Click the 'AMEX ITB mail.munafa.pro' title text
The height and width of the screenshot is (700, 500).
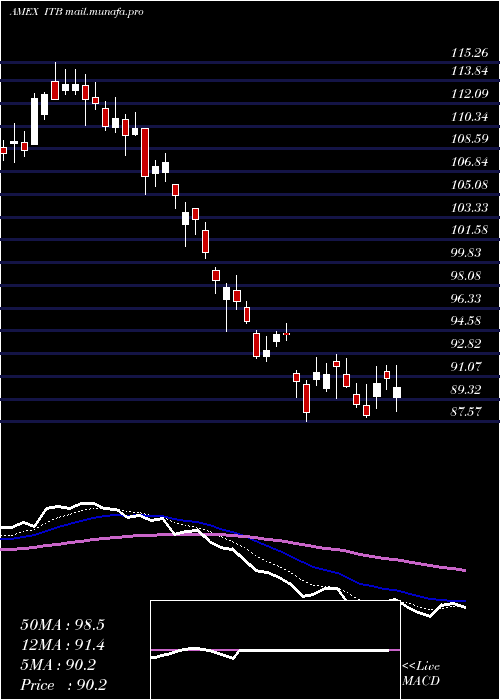(76, 12)
